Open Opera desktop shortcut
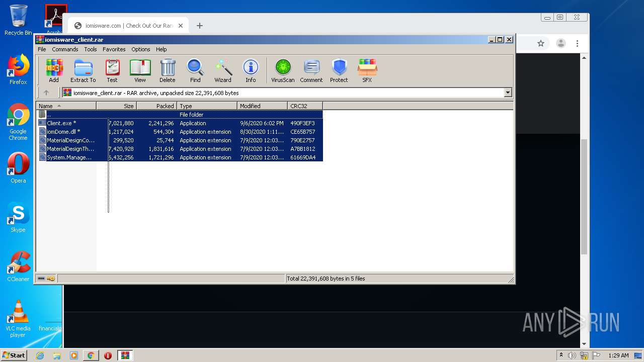644x362 pixels. [x=18, y=168]
